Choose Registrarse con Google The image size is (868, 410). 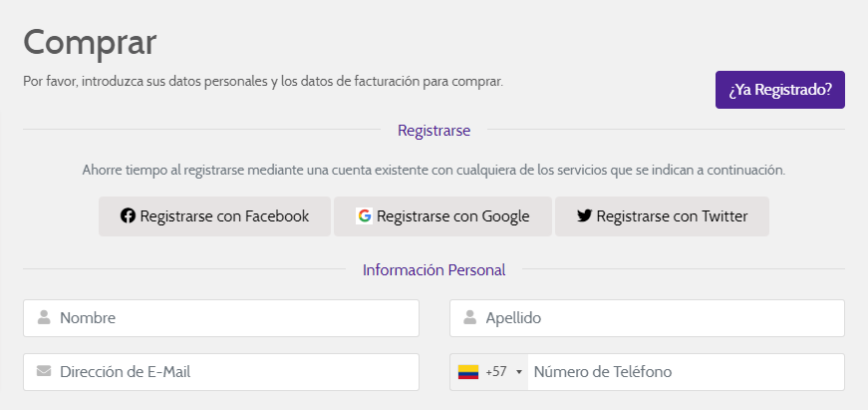pyautogui.click(x=442, y=216)
